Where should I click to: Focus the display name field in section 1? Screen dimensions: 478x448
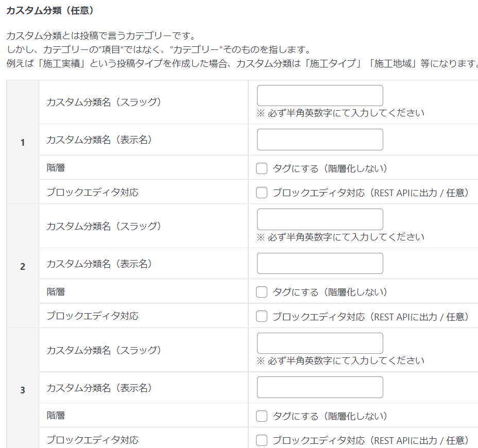tap(320, 140)
